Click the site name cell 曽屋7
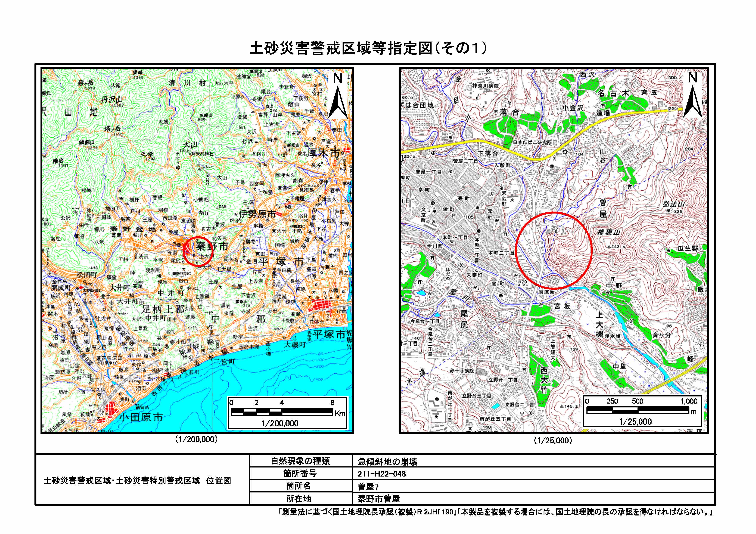Screen dimensions: 756x534 (x=368, y=486)
